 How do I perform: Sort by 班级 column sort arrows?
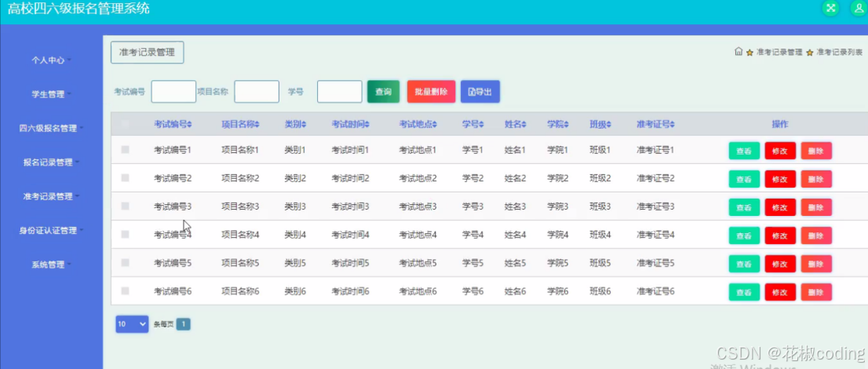609,125
